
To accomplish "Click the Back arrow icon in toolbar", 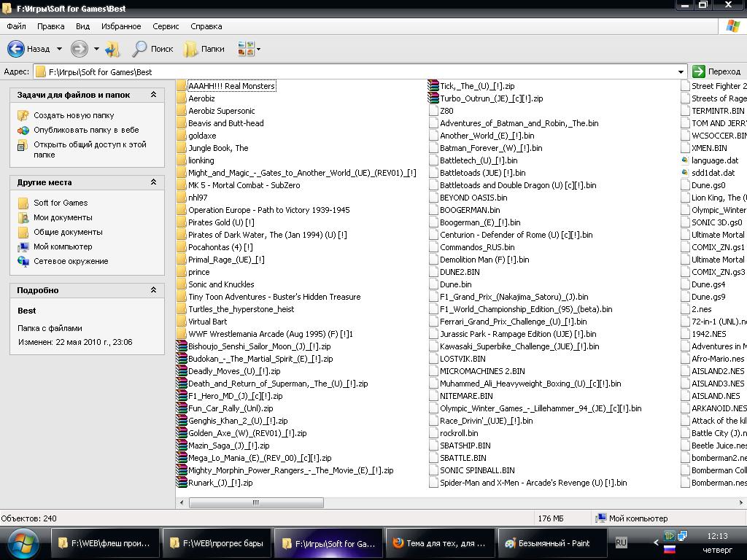I will [x=16, y=49].
